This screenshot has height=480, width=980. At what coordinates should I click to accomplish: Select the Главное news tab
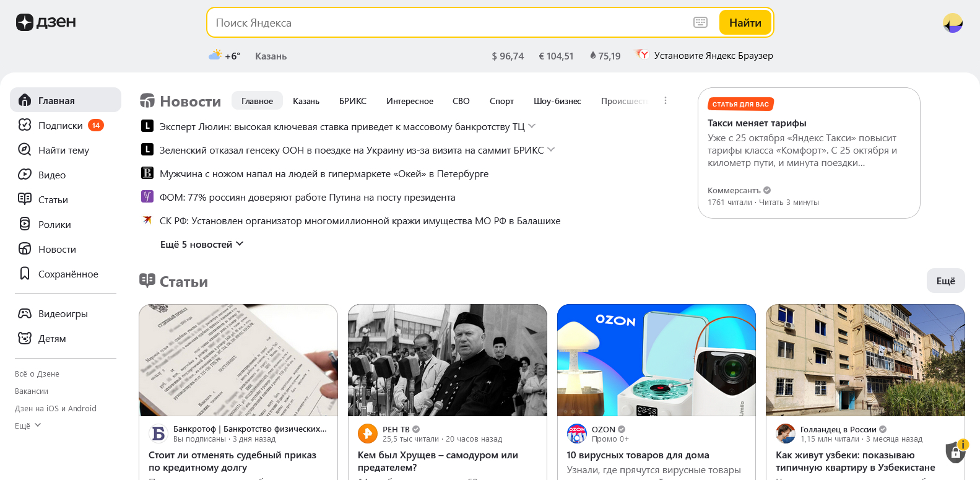pos(257,101)
